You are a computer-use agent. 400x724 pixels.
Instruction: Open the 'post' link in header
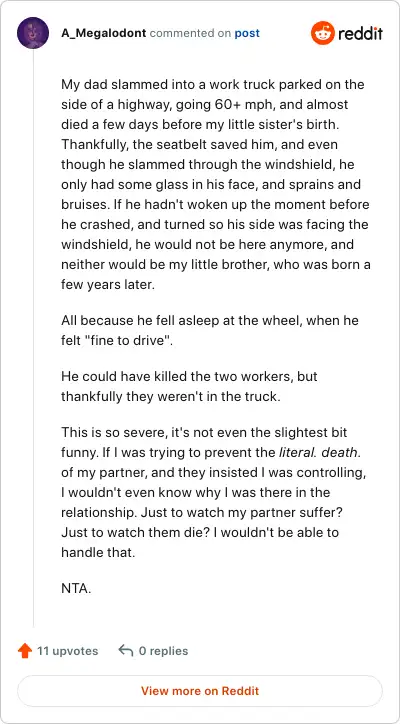click(247, 33)
